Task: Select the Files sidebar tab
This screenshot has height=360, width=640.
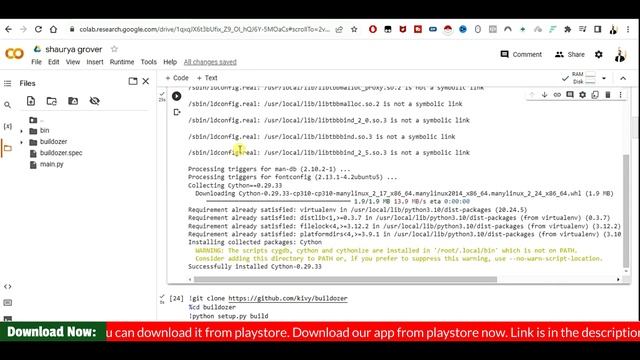Action: (x=7, y=148)
